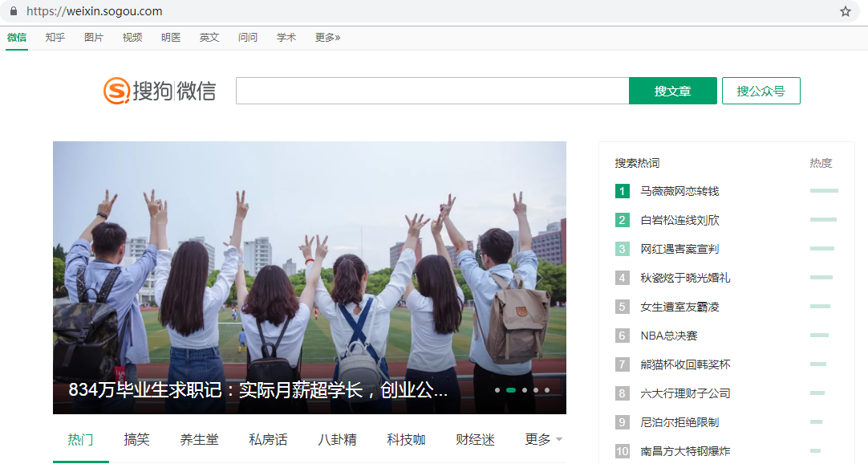Switch to 图片 search
The image size is (868, 464).
coord(94,38)
